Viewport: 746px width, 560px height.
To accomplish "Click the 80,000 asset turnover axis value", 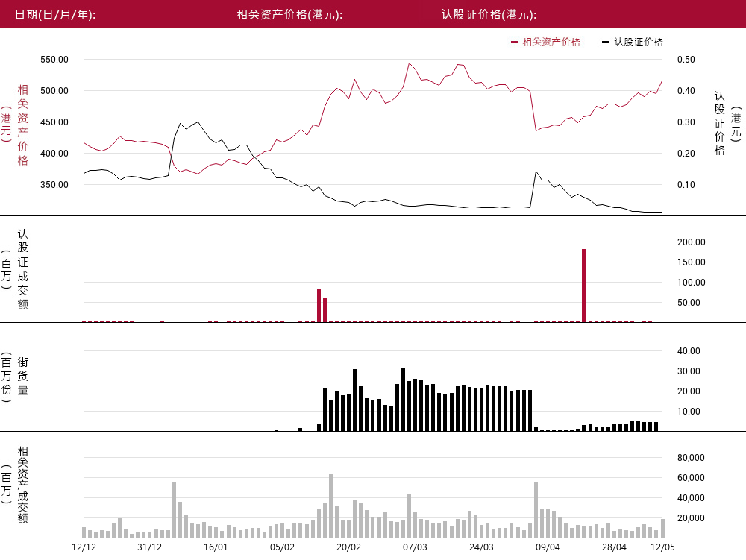I will [x=691, y=458].
